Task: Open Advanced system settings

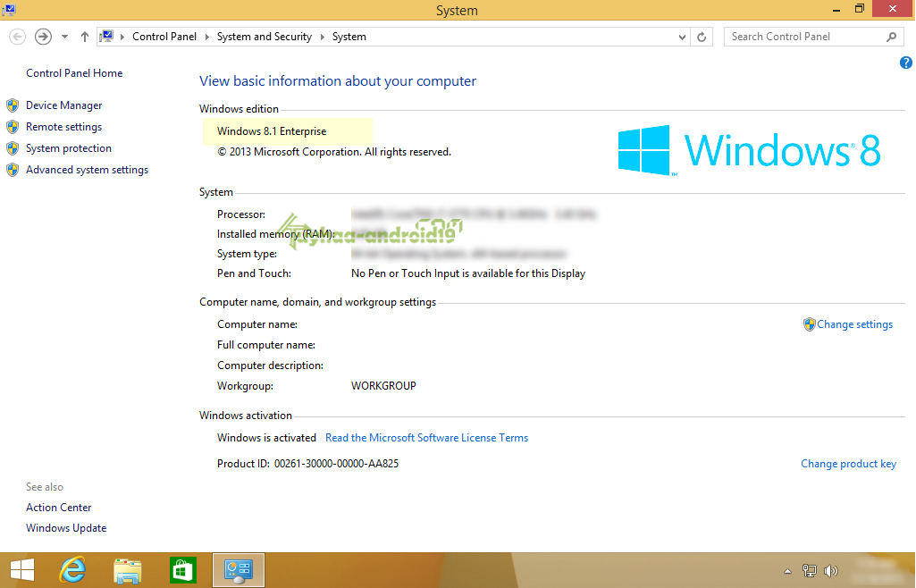Action: click(x=87, y=170)
